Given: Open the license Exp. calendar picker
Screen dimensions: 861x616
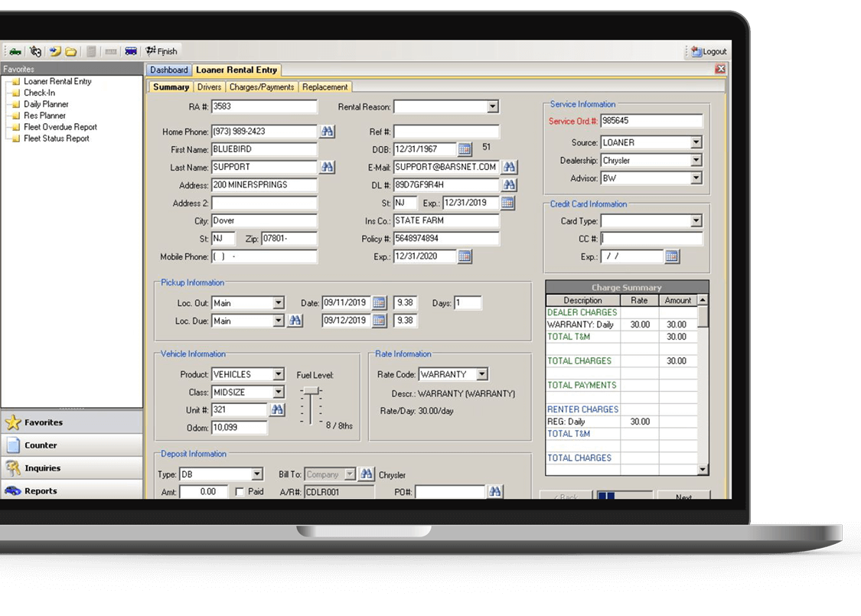Looking at the screenshot, I should click(507, 203).
